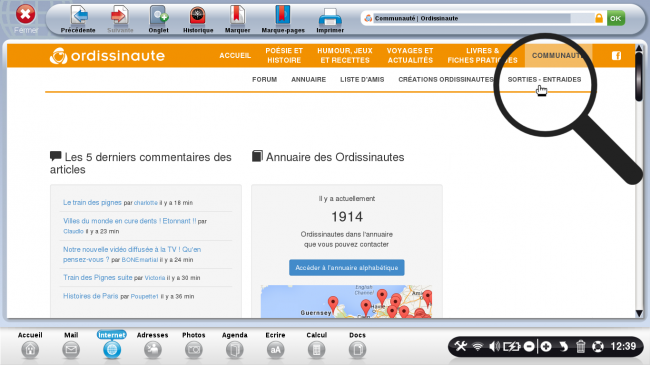The image size is (650, 365).
Task: Click the map of Ordissinautes locations
Action: coord(346,302)
